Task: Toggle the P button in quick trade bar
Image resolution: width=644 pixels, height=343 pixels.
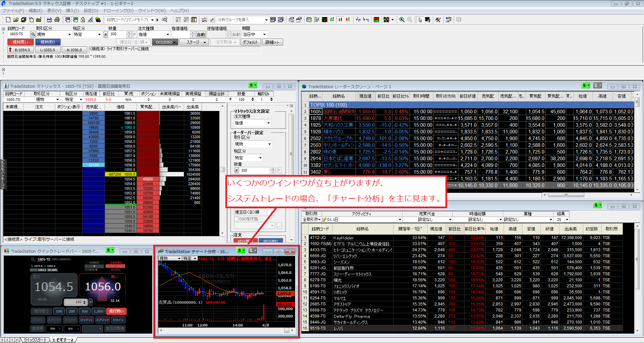Action: 91,302
